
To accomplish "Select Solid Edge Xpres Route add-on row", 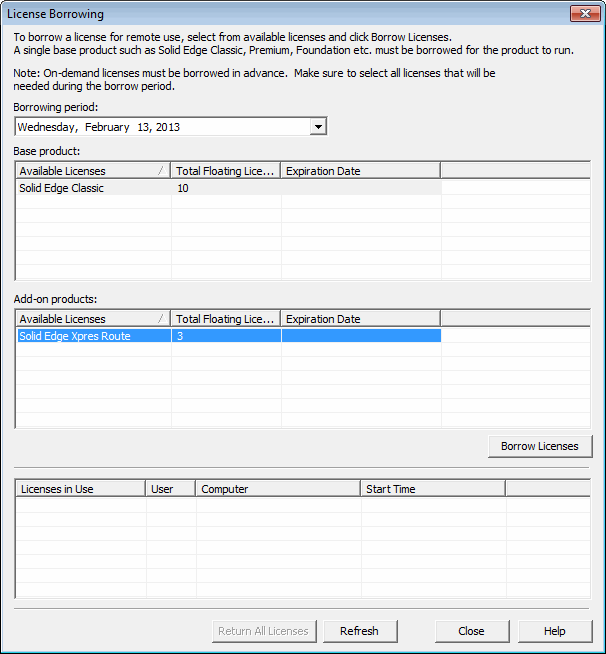I will click(x=229, y=336).
